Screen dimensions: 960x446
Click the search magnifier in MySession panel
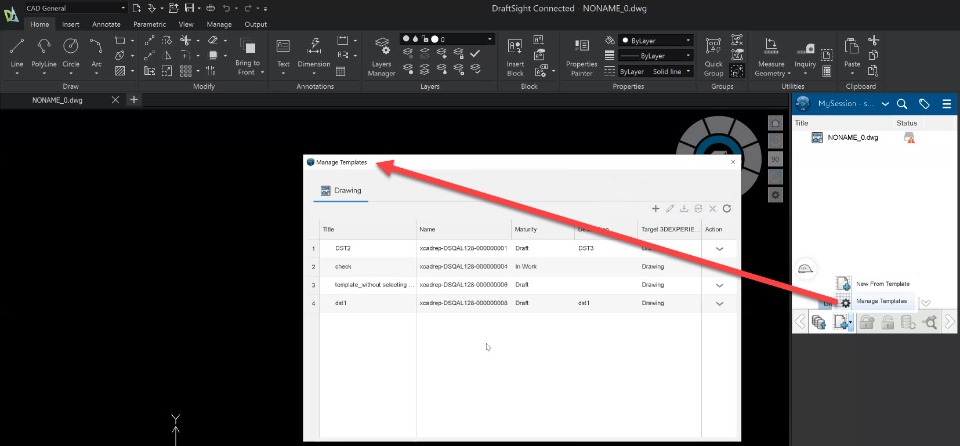tap(902, 104)
